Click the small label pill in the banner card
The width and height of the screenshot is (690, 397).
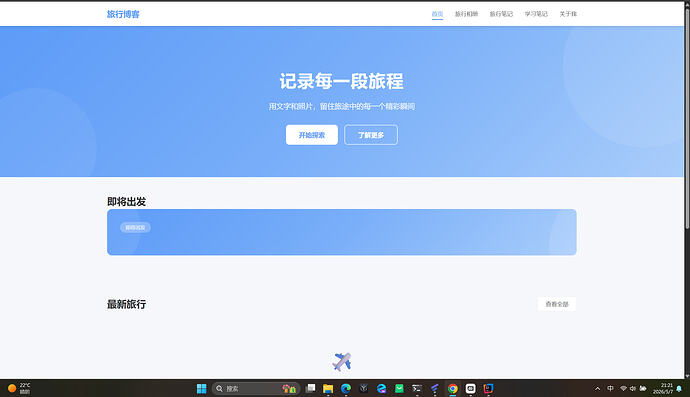coord(135,228)
